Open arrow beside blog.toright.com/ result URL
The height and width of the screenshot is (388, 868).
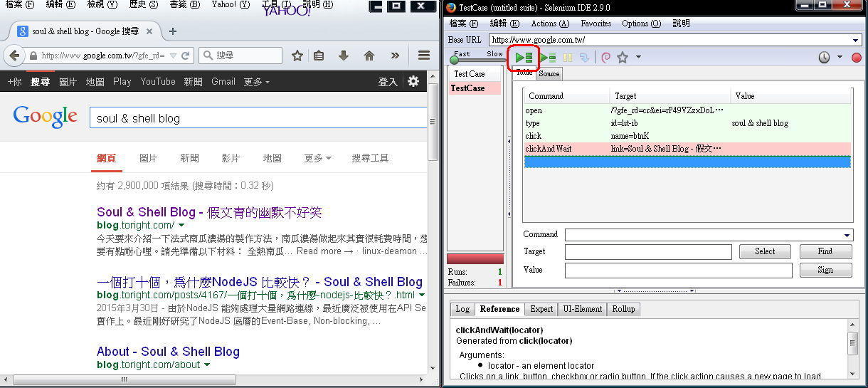click(181, 225)
